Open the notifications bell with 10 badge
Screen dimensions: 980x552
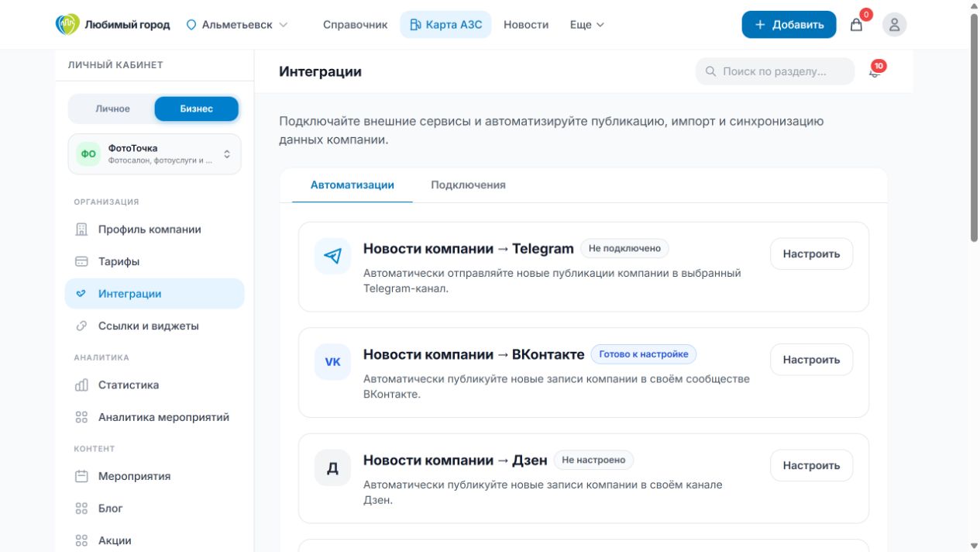pos(875,71)
